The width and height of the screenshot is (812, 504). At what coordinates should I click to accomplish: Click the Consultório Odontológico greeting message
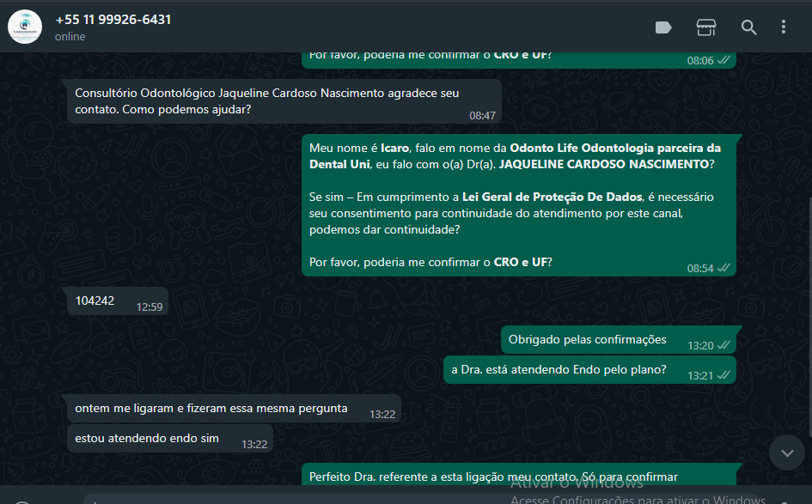pyautogui.click(x=284, y=101)
